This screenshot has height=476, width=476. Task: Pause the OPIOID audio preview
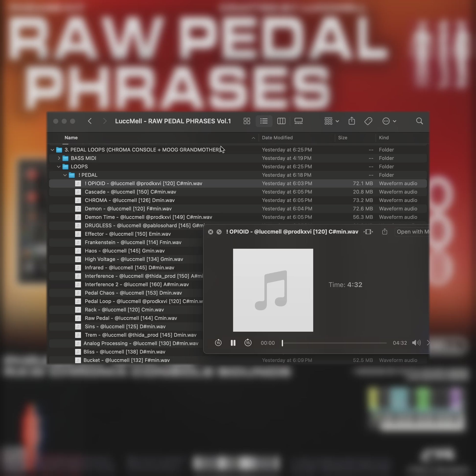point(233,343)
